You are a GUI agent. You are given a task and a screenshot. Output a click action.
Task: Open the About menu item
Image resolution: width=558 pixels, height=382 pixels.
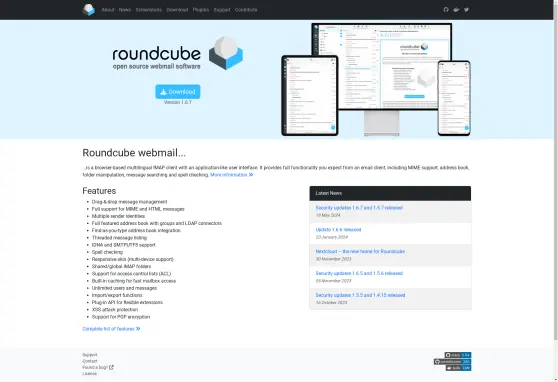[108, 10]
